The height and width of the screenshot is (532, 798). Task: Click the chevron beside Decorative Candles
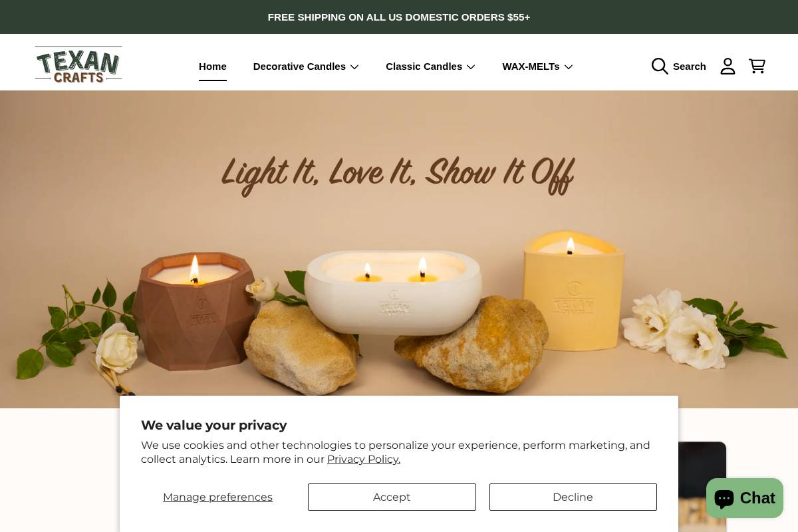click(x=354, y=66)
